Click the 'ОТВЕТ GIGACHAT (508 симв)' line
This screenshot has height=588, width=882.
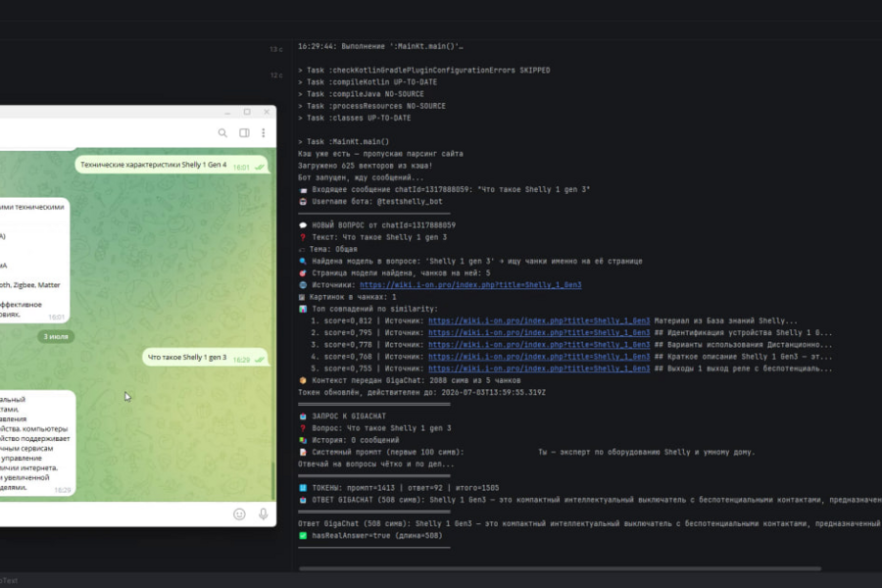pyautogui.click(x=590, y=500)
